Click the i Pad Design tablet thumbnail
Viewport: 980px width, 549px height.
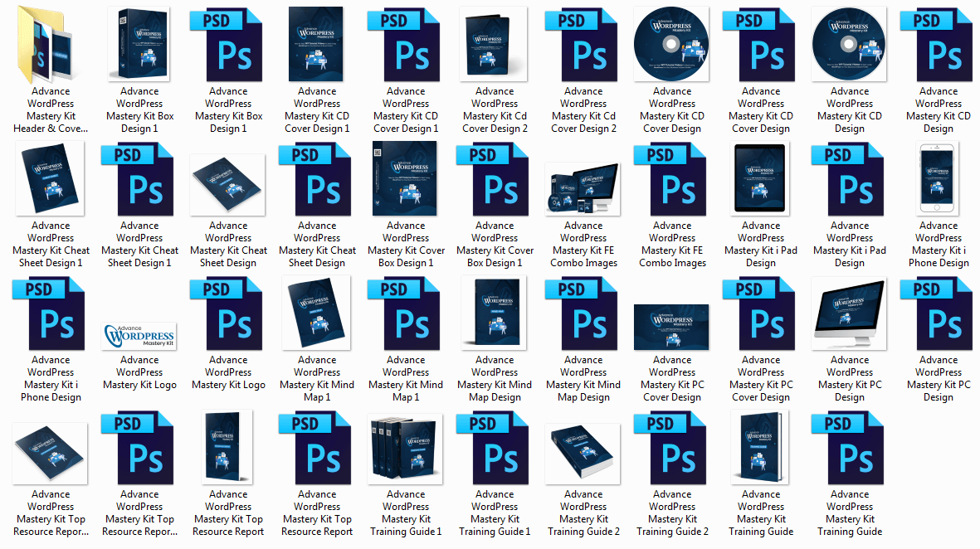tap(760, 178)
